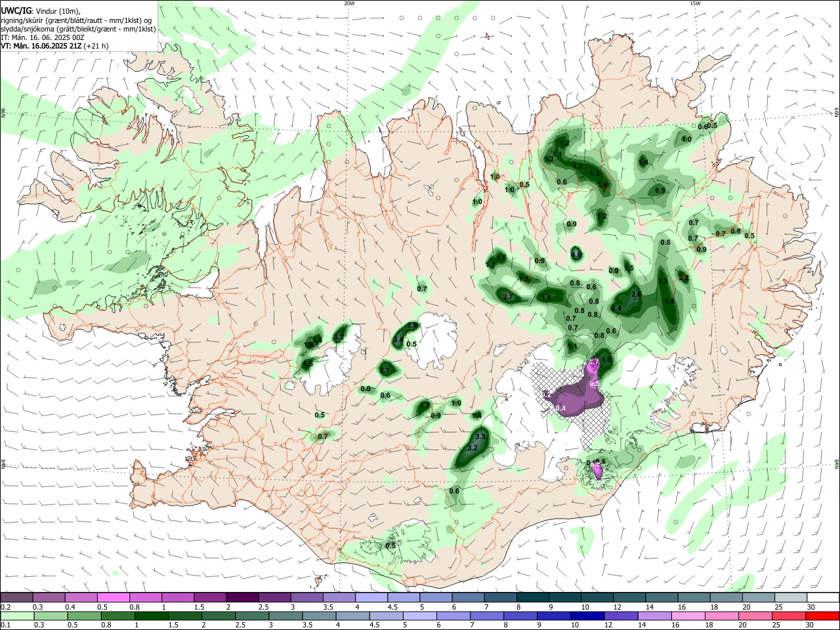Click the 0.2 swatch in upper legend row

pyautogui.click(x=16, y=598)
